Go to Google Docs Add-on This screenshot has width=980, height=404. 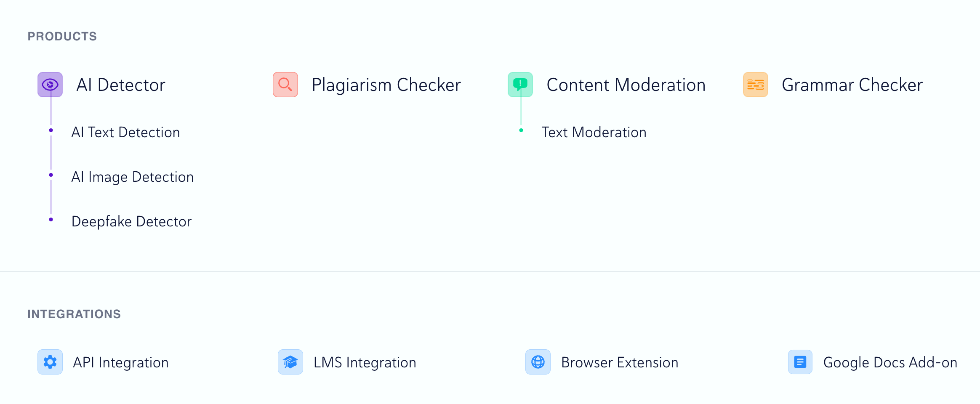[890, 363]
